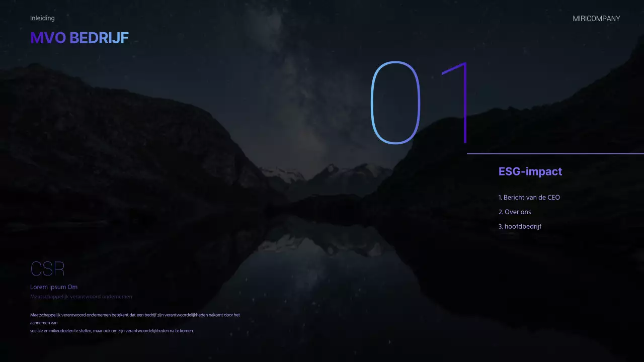Select the thin 'CSR' heading
The height and width of the screenshot is (362, 644).
47,269
